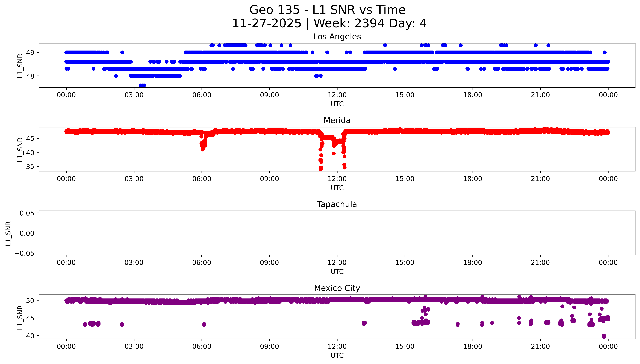Click the 0.00 y-axis tick on Tapachula plot

click(27, 233)
